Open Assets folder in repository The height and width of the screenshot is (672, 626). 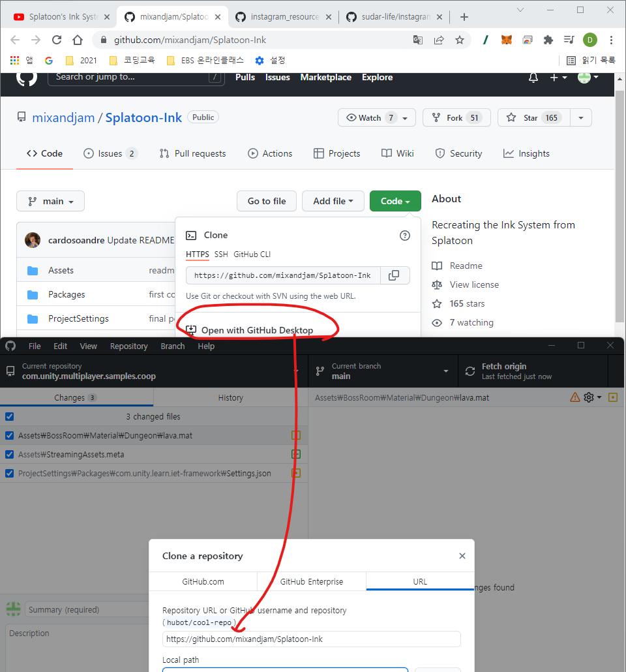61,270
